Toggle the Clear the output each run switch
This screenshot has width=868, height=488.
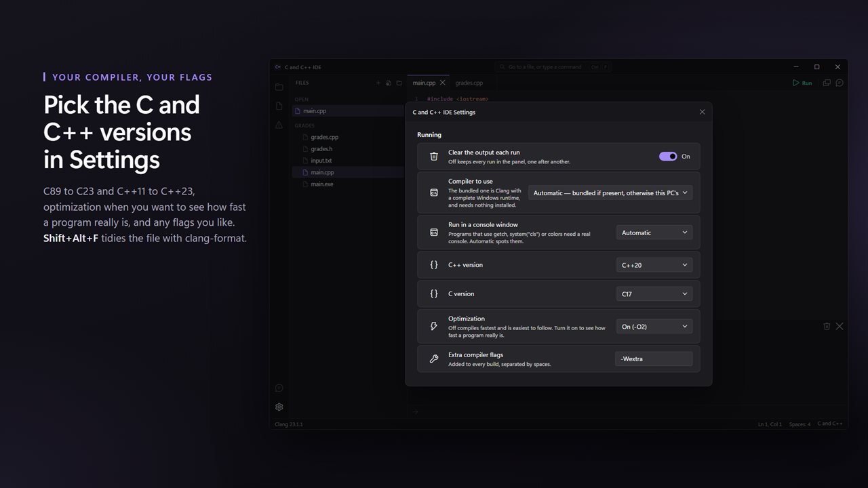(x=668, y=157)
